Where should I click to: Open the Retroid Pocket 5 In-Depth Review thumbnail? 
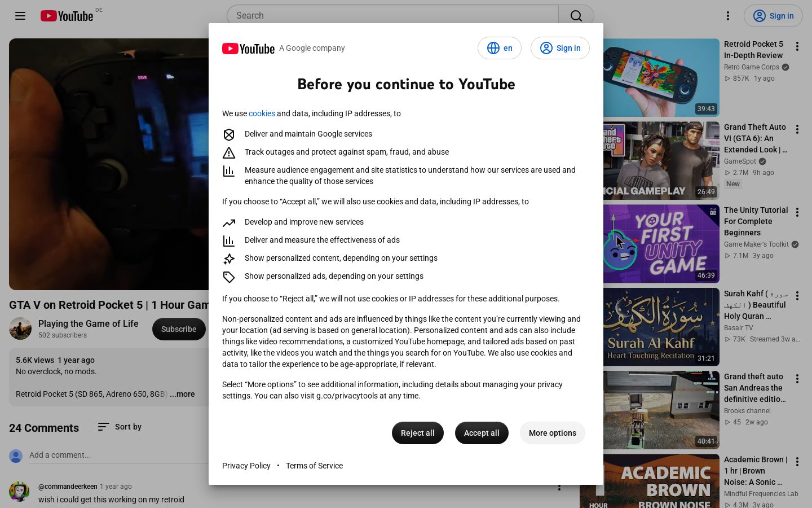661,77
